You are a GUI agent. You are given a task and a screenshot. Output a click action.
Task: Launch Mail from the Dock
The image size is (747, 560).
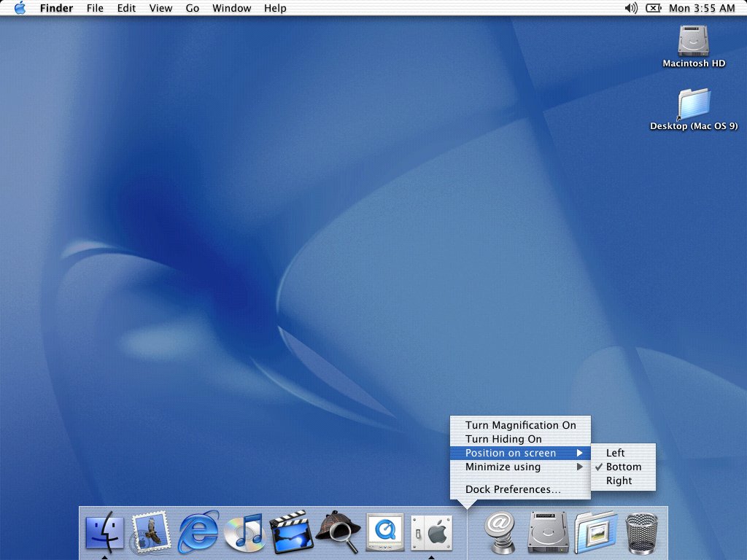click(x=150, y=532)
